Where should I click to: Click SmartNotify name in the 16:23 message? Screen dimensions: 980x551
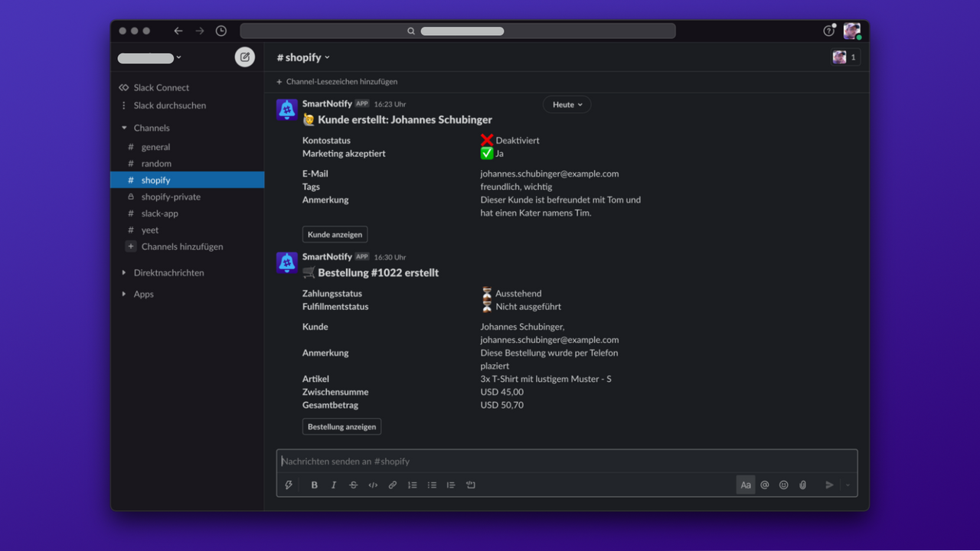(327, 103)
